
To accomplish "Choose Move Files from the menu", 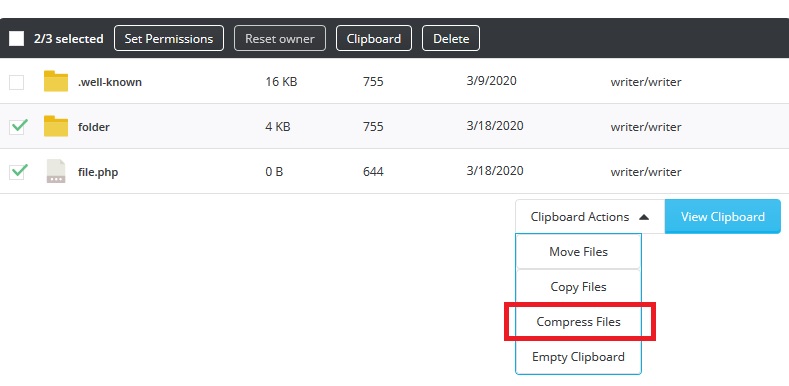I will 579,251.
